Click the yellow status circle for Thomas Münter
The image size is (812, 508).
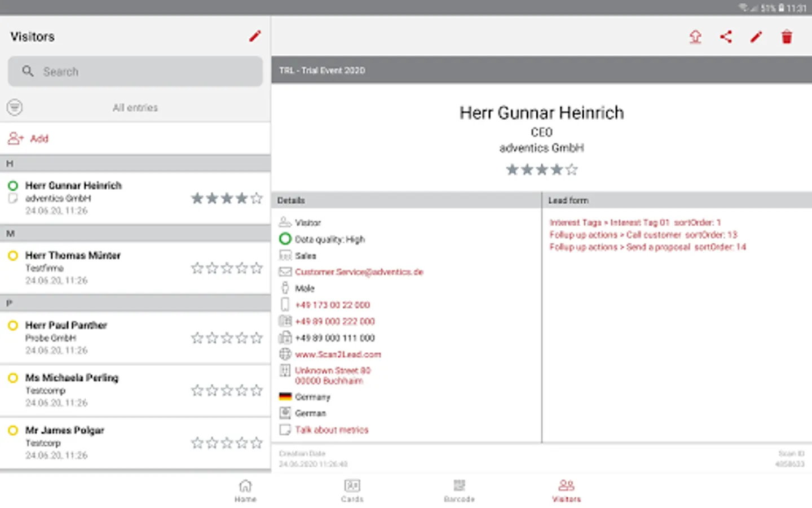click(x=12, y=255)
